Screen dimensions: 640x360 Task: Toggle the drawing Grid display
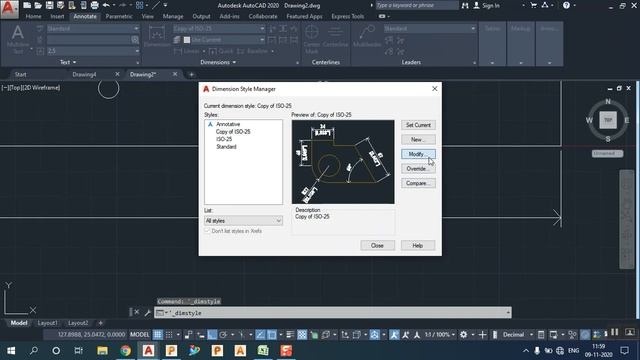coord(158,335)
